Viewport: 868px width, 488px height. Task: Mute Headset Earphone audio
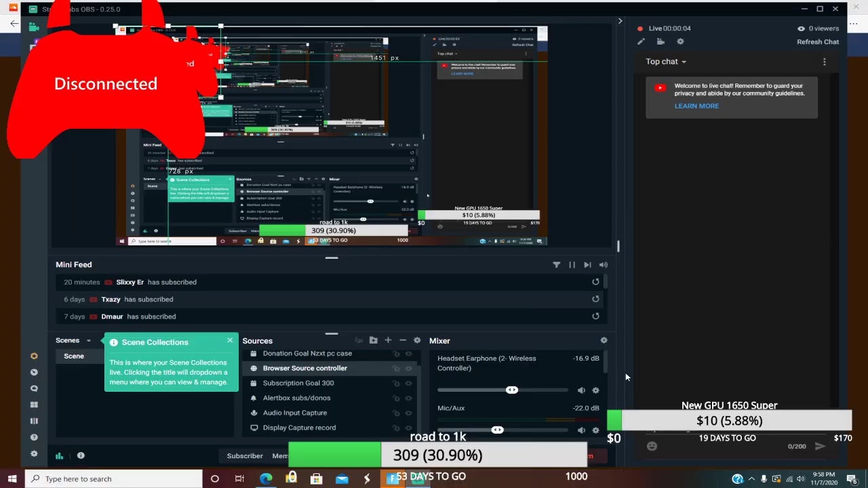581,390
